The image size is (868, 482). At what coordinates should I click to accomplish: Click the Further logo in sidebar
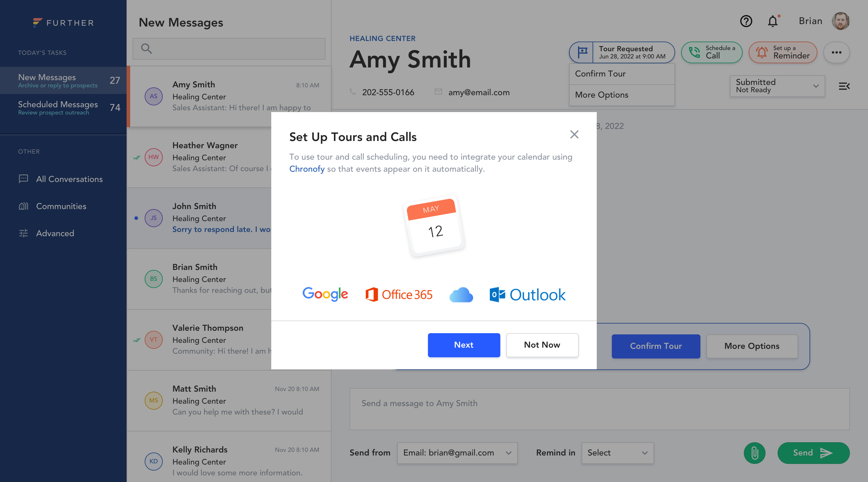click(x=63, y=23)
